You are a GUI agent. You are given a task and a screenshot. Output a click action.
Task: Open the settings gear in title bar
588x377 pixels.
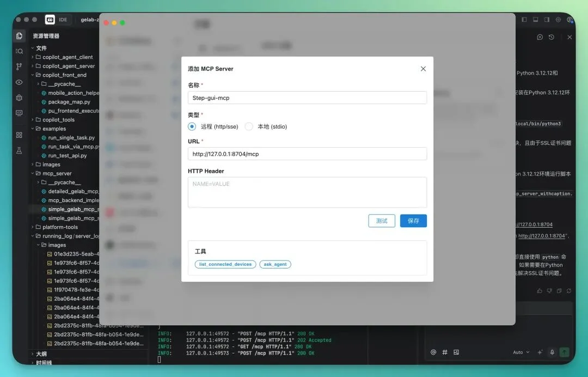(x=558, y=20)
